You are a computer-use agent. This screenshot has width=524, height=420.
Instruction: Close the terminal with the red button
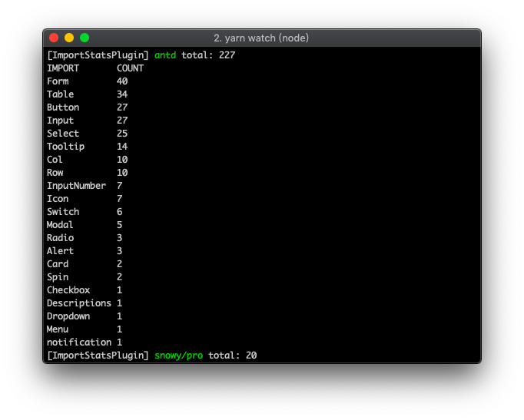pos(54,38)
